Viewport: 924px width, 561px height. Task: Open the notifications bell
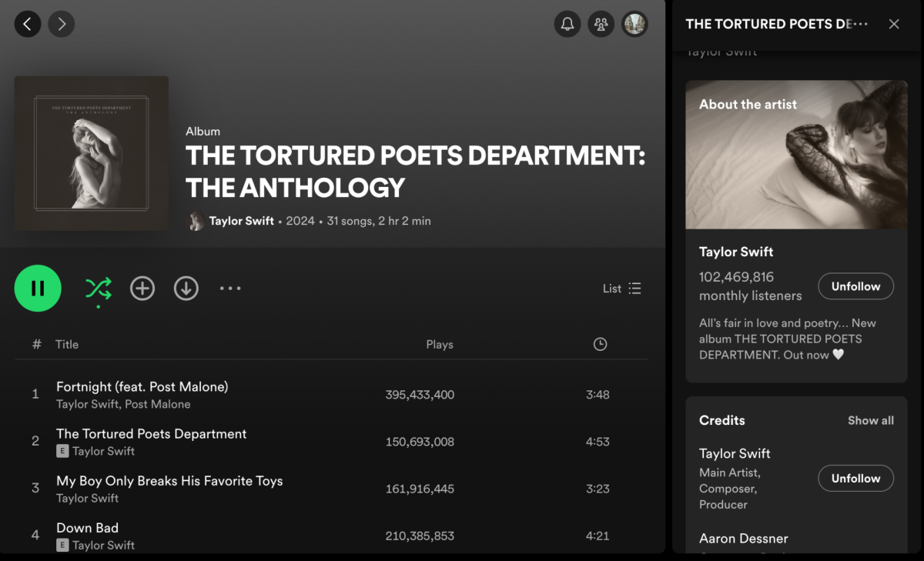(x=567, y=24)
